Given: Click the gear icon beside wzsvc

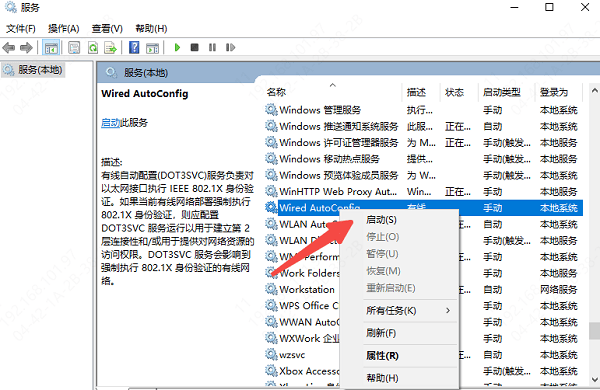Looking at the screenshot, I should point(271,354).
